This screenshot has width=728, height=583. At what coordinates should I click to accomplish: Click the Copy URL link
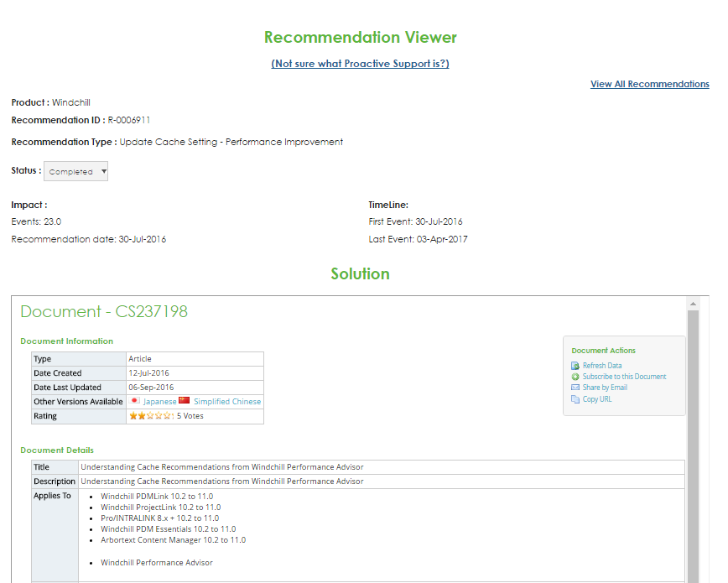coord(597,399)
